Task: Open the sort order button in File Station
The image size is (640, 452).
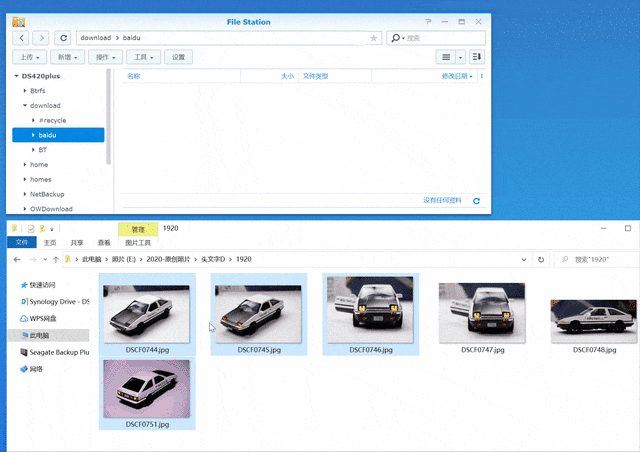Action: click(477, 57)
